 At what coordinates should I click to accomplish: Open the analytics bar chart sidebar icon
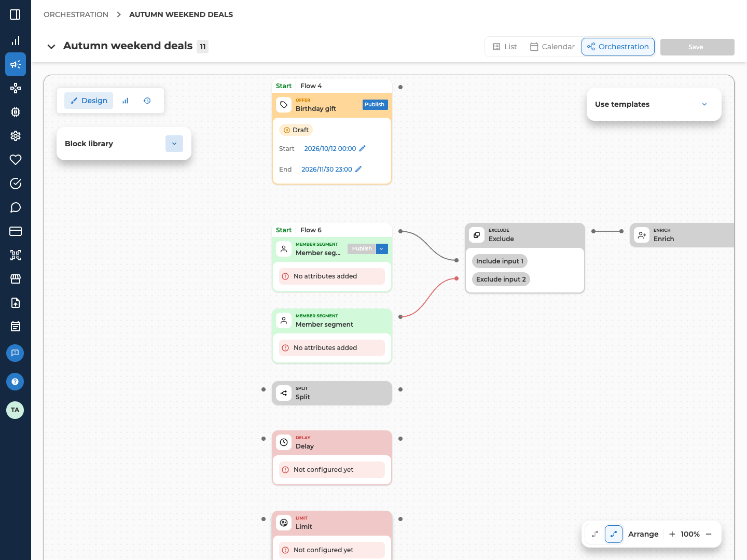click(x=16, y=40)
